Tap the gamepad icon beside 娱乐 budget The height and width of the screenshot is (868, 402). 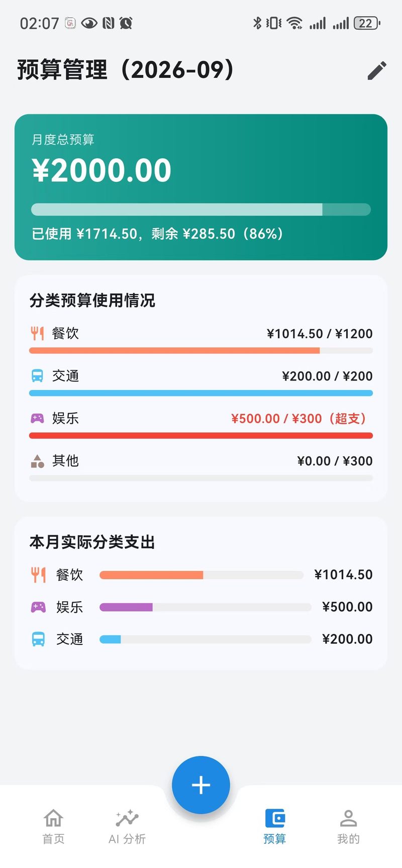(38, 418)
